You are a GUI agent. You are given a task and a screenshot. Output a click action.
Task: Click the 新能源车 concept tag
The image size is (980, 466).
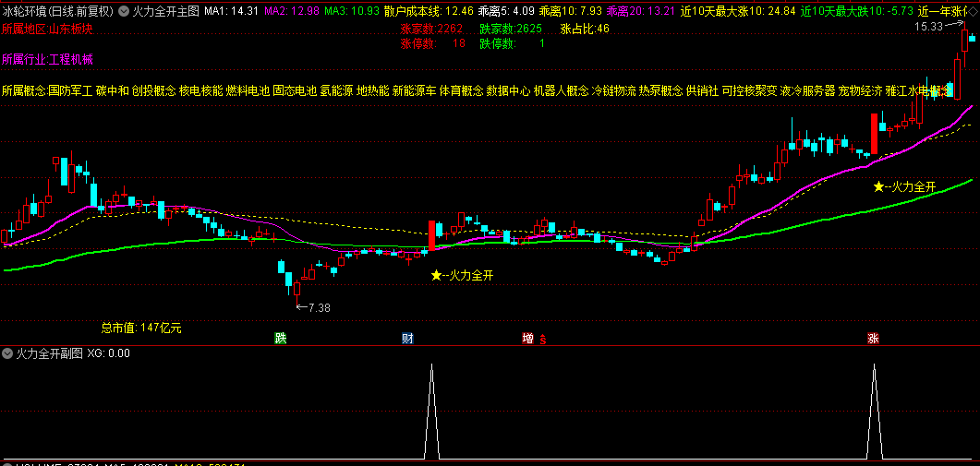(415, 90)
